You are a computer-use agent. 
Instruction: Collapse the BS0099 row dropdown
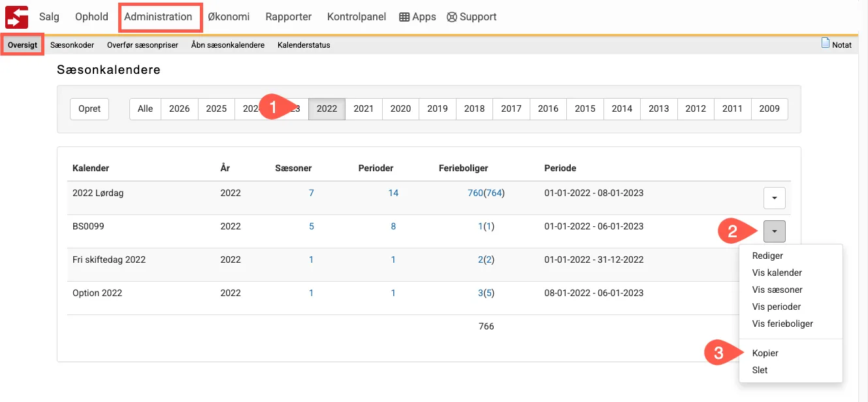[774, 231]
